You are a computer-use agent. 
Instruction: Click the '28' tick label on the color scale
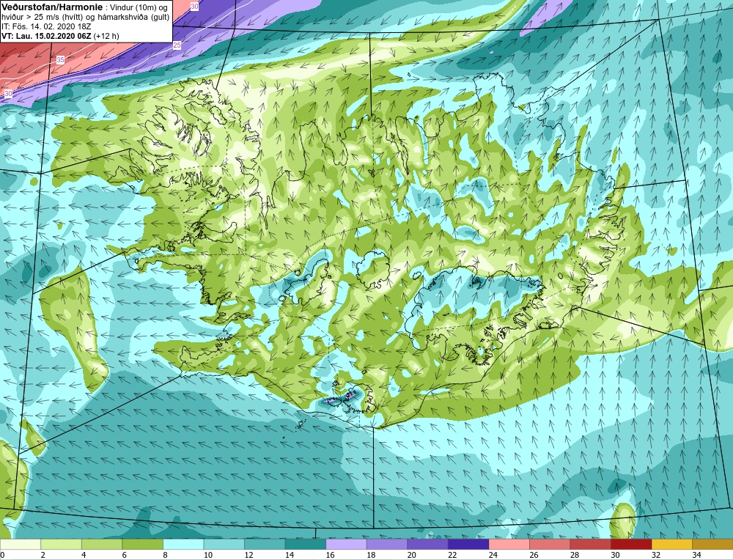click(574, 555)
